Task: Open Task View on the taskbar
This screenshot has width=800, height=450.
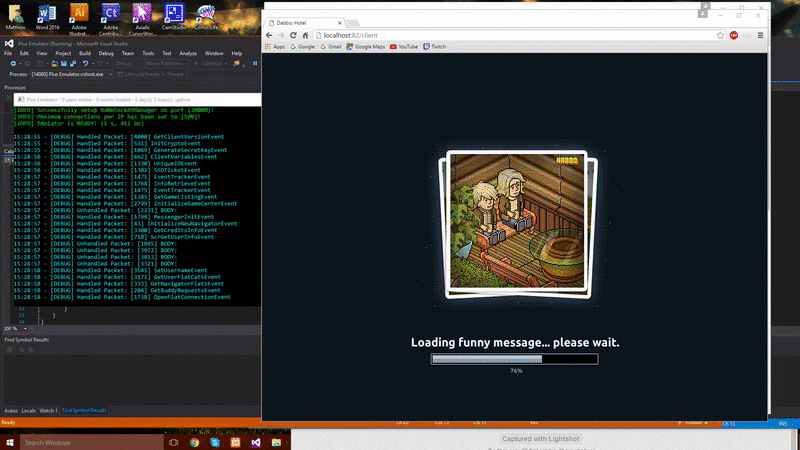Action: (173, 442)
